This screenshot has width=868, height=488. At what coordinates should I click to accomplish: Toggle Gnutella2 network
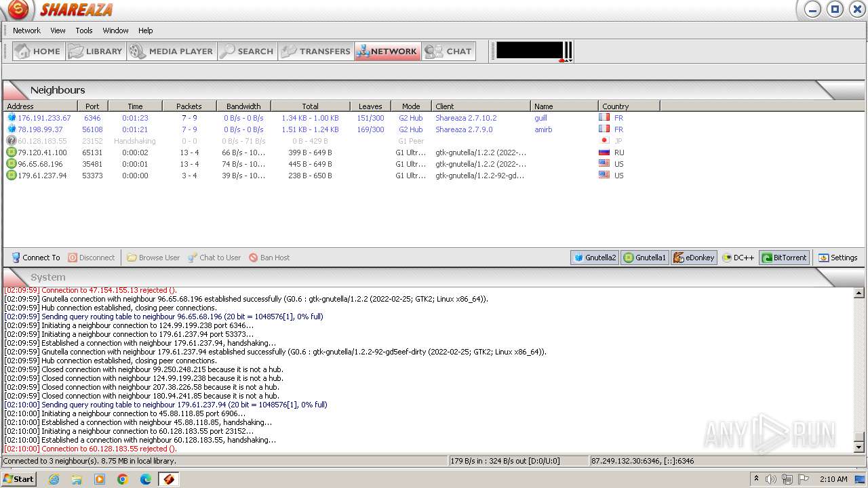(595, 258)
